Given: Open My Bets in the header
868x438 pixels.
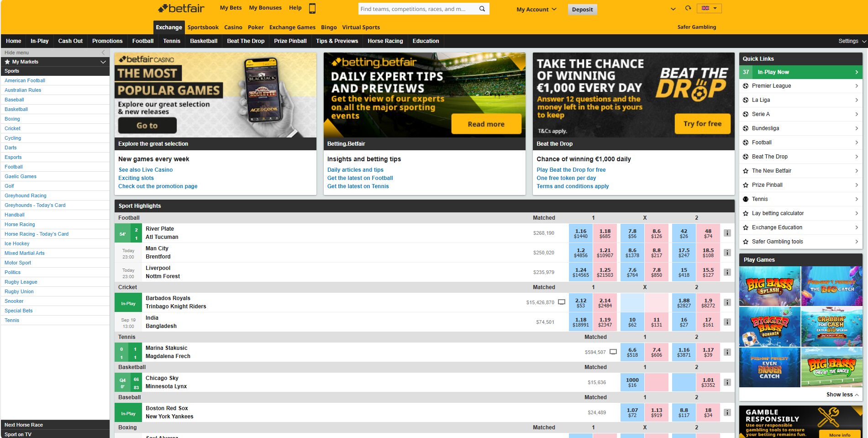Looking at the screenshot, I should tap(231, 8).
